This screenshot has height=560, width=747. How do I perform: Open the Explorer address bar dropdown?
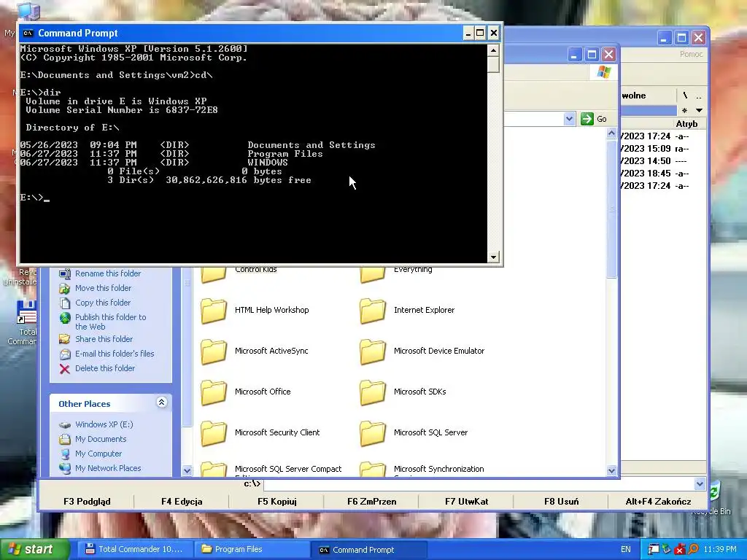pos(569,119)
